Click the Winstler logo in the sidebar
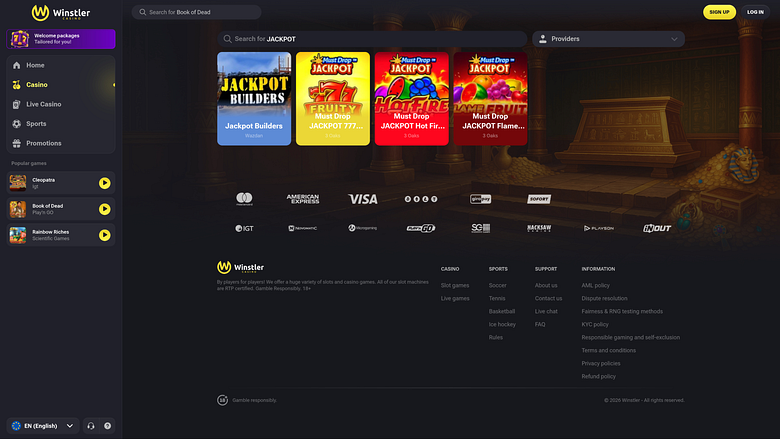Viewport: 780px width, 439px height. click(x=61, y=12)
